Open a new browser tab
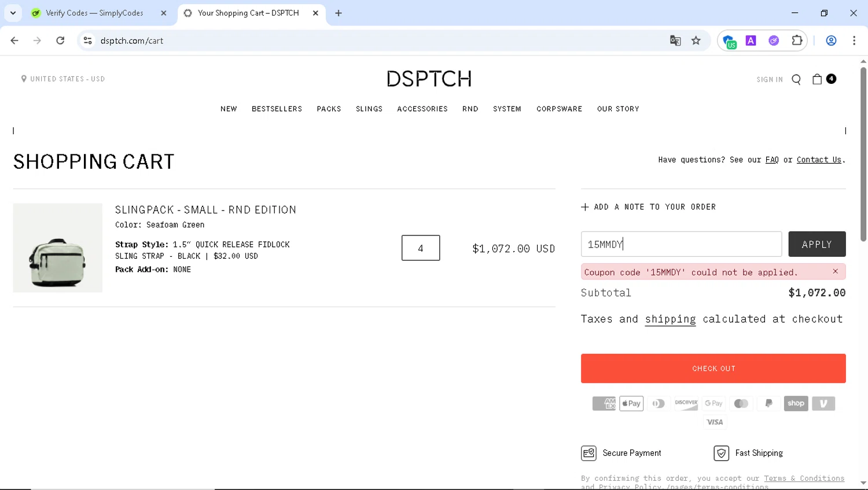Viewport: 868px width, 490px height. tap(339, 13)
